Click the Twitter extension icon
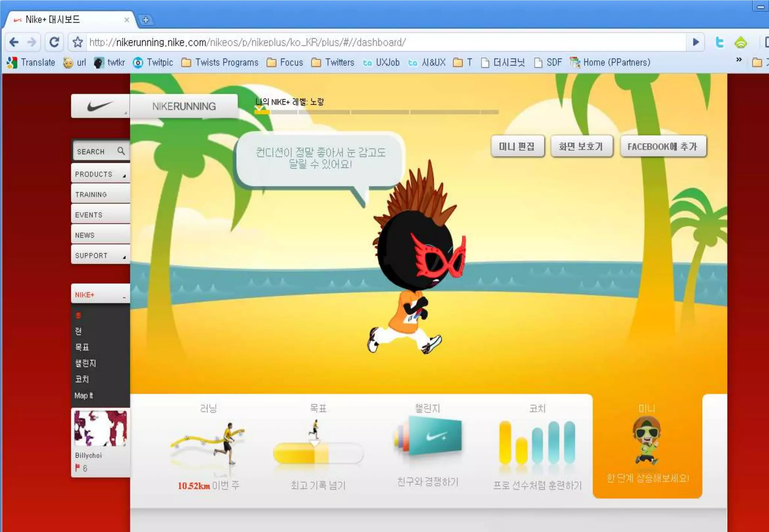Screen dimensions: 769x532 coord(719,42)
